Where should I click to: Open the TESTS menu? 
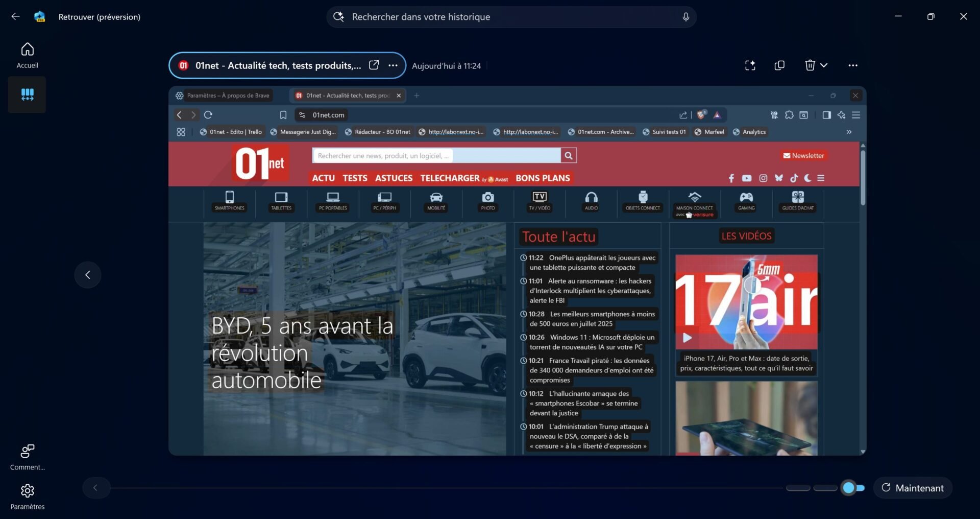(x=355, y=178)
